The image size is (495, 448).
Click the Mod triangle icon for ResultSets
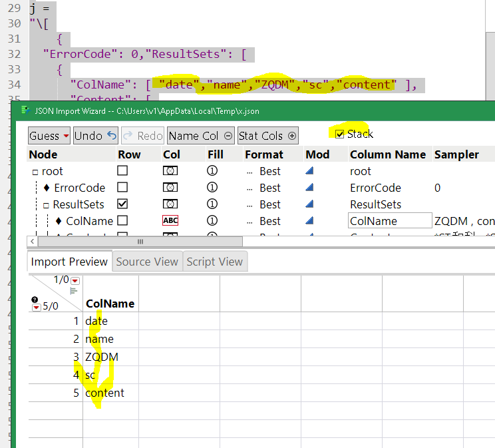coord(309,204)
